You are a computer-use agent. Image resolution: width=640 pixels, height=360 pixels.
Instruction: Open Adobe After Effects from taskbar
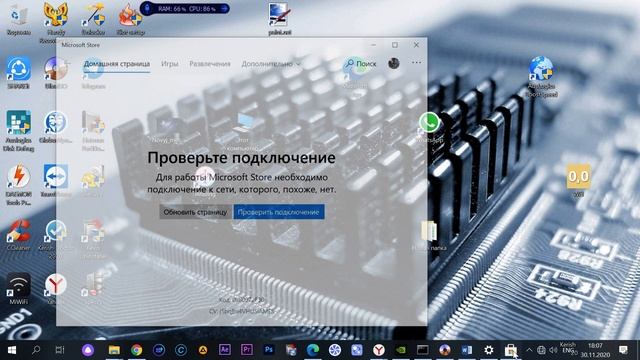coord(224,350)
